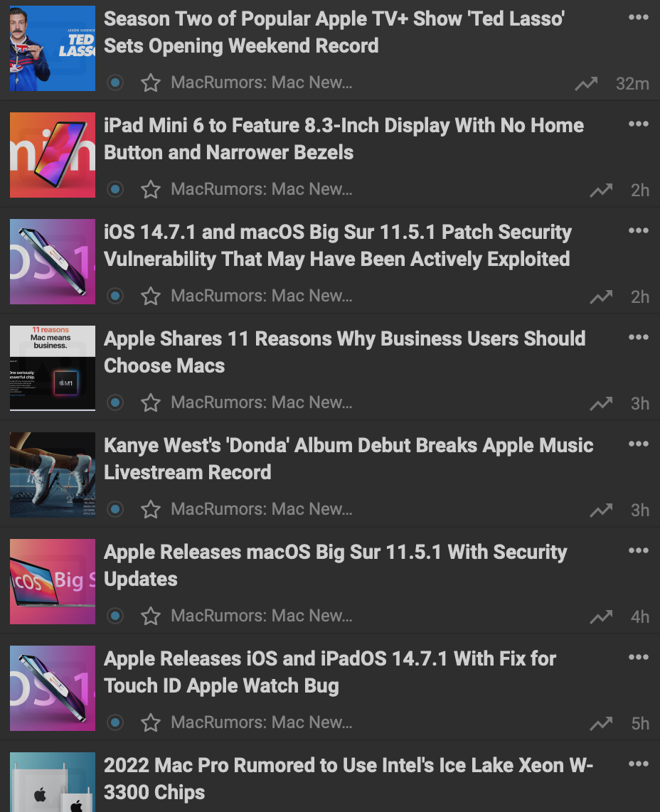Open more options for Ted Lasso article
The height and width of the screenshot is (812, 660).
[x=638, y=17]
